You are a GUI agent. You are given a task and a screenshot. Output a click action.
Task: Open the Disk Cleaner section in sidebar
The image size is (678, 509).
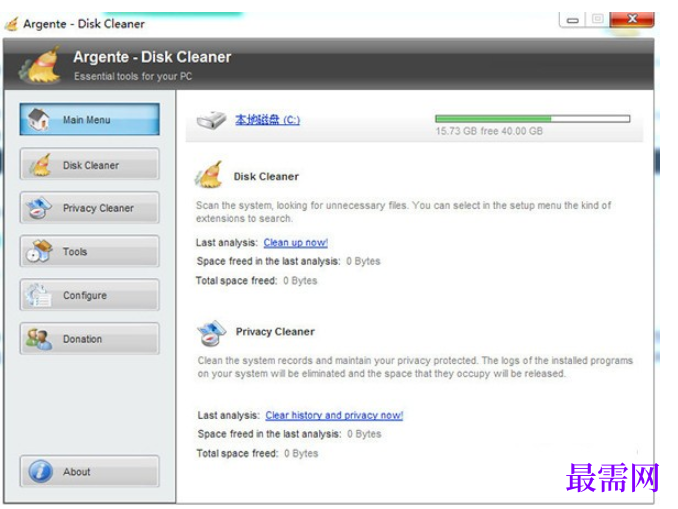(90, 164)
